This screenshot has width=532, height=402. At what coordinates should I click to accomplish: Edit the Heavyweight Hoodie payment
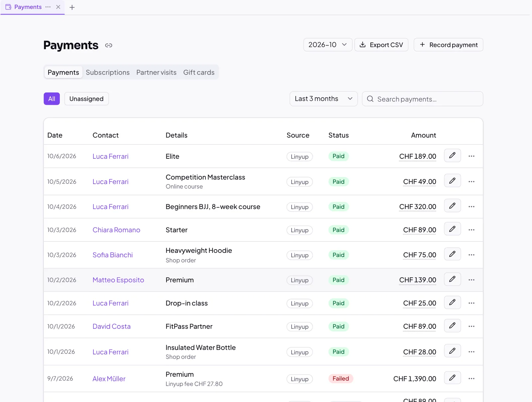tap(452, 254)
